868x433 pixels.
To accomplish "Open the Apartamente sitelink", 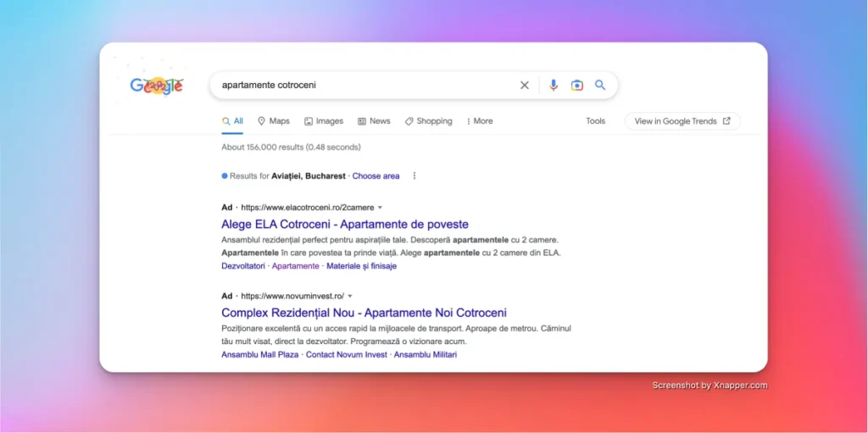I will click(x=296, y=266).
